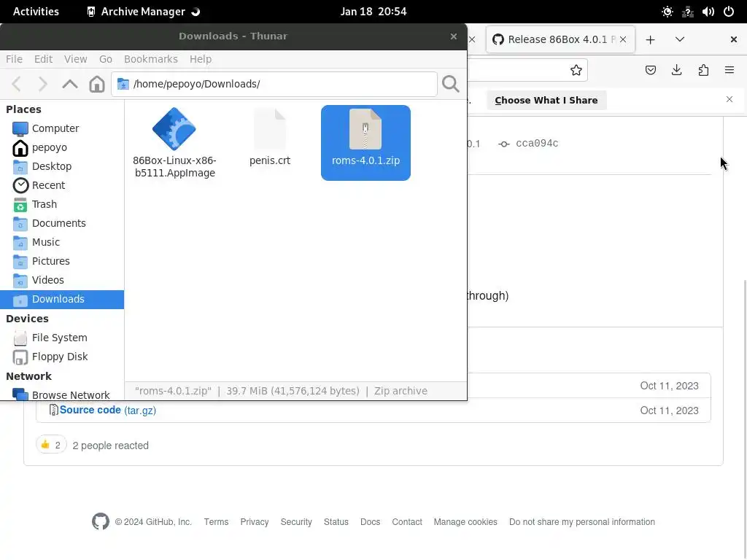Image resolution: width=747 pixels, height=560 pixels.
Task: Open the Terms footer link
Action: (x=216, y=522)
